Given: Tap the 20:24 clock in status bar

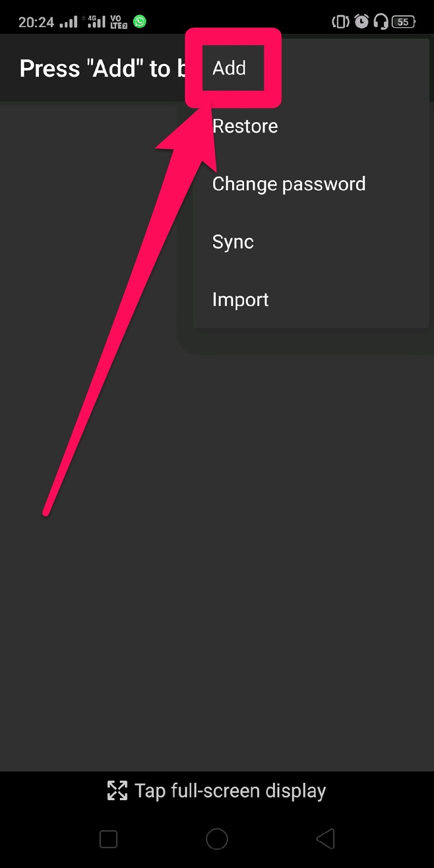Looking at the screenshot, I should click(36, 22).
